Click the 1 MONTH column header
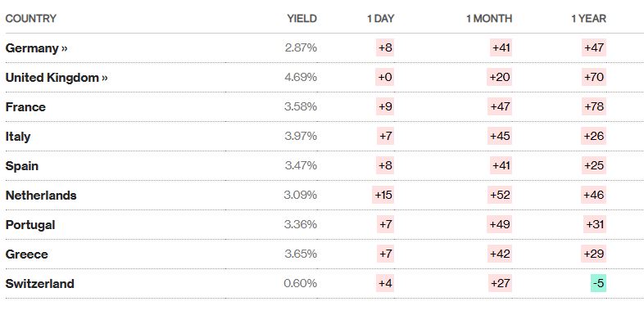 [x=489, y=19]
